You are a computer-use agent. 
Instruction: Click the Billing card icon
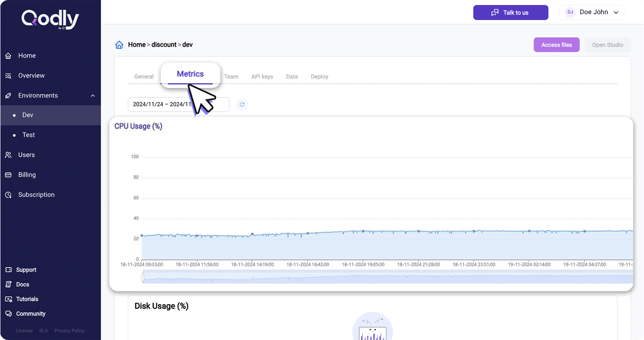8,175
